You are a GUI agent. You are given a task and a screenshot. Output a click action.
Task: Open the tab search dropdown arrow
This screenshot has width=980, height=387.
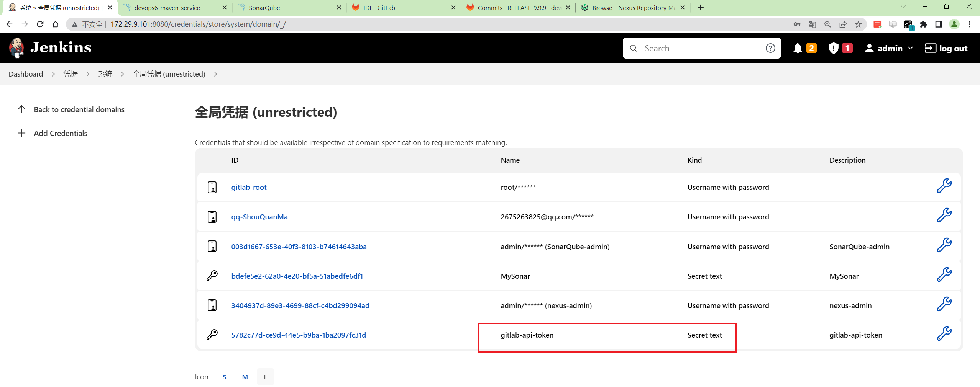pos(903,7)
